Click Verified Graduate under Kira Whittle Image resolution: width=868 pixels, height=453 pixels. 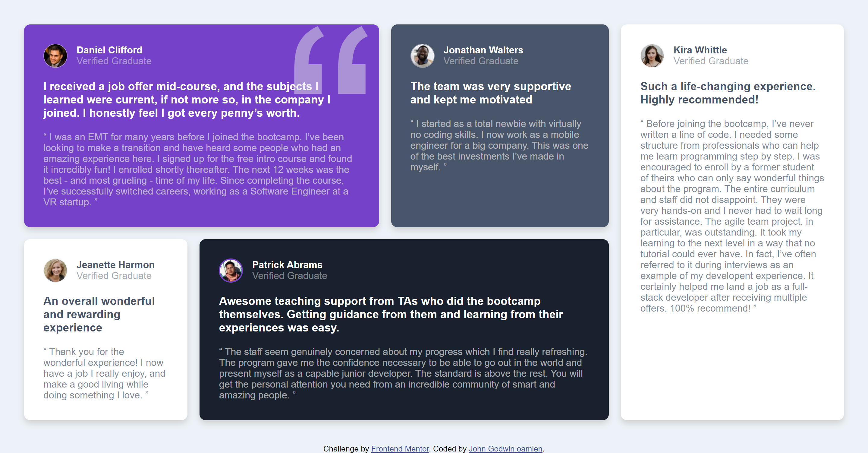point(711,61)
